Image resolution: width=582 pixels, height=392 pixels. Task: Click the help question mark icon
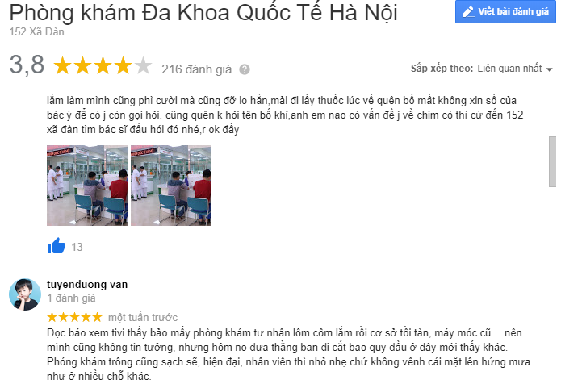click(245, 69)
